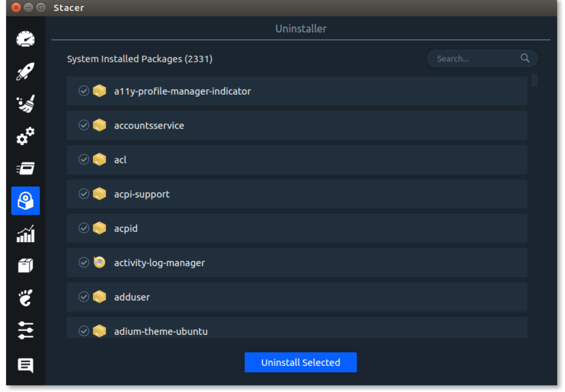The height and width of the screenshot is (392, 565).
Task: Open Gnome Settings footprint icon
Action: pyautogui.click(x=25, y=298)
